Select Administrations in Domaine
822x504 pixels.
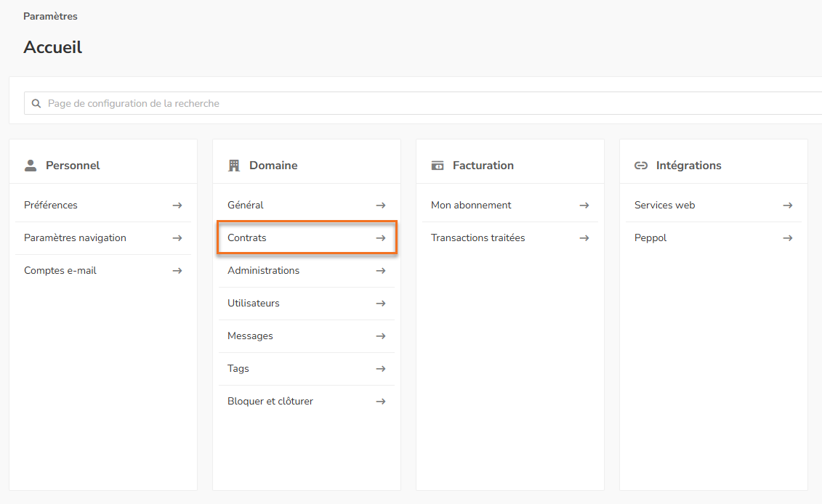click(x=263, y=271)
